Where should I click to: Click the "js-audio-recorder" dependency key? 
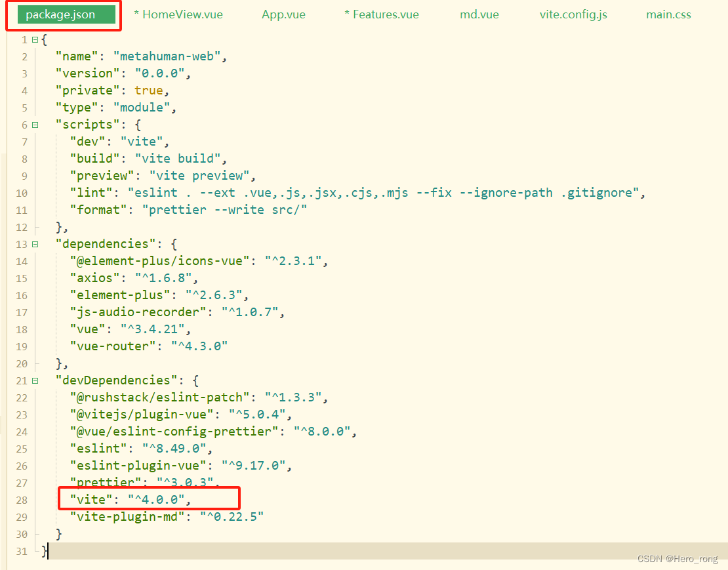coord(138,312)
